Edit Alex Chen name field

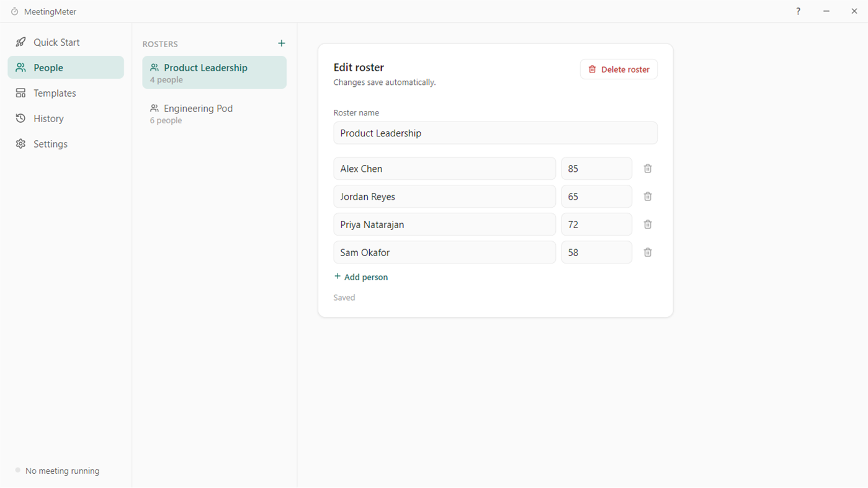point(445,169)
